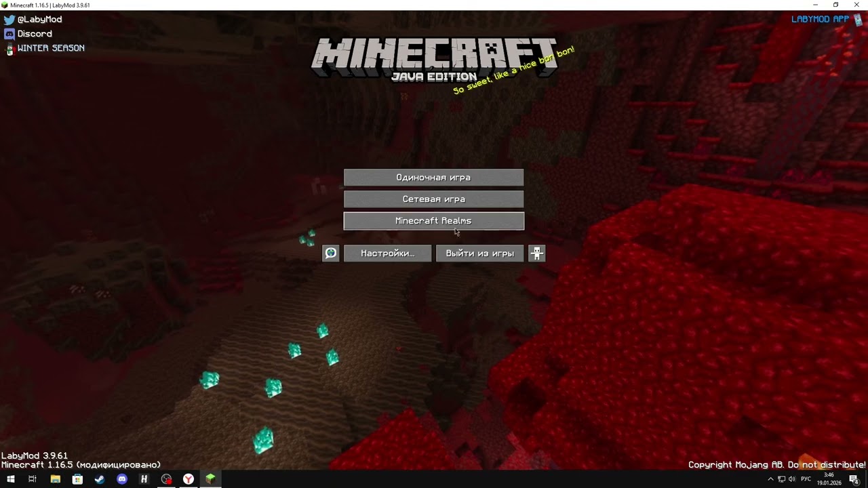Click the Minecraft 1.16.5 (модифицировано) text
Screen dimensions: 868x488
[81, 465]
